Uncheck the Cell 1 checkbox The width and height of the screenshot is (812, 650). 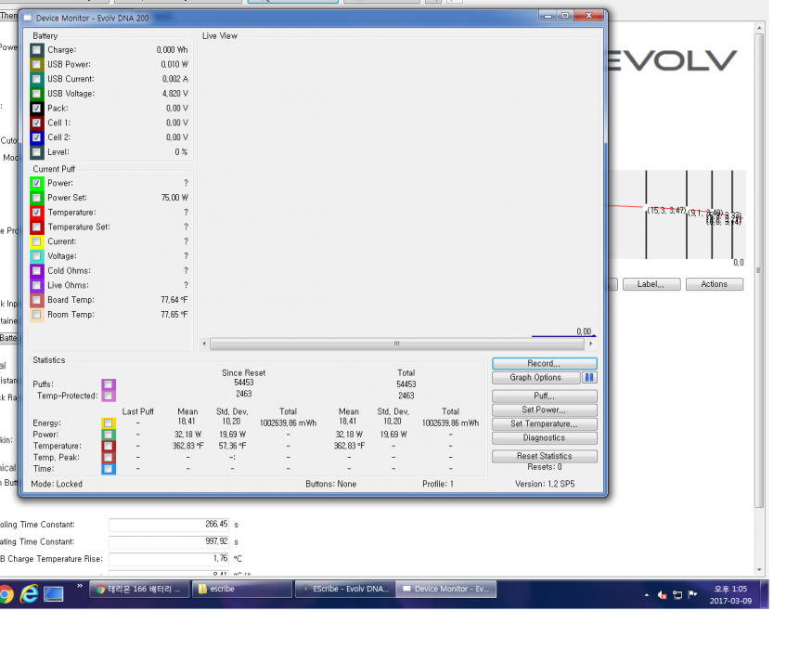click(36, 123)
